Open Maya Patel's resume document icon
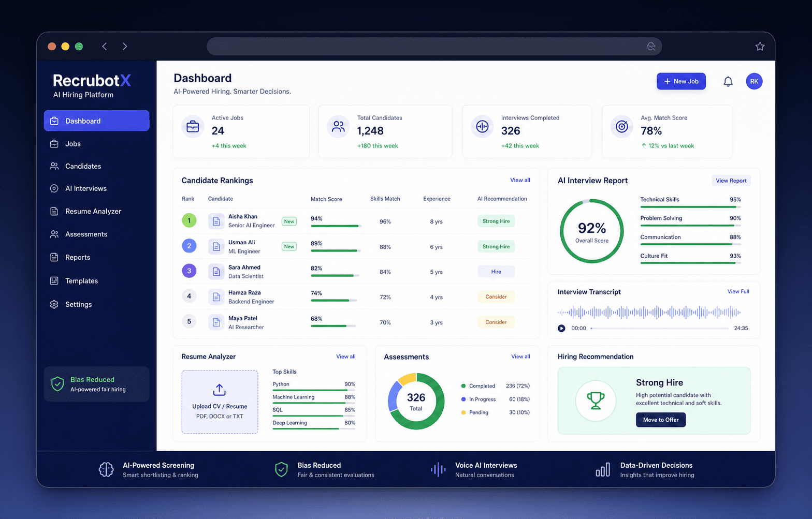The height and width of the screenshot is (519, 812). [x=216, y=322]
